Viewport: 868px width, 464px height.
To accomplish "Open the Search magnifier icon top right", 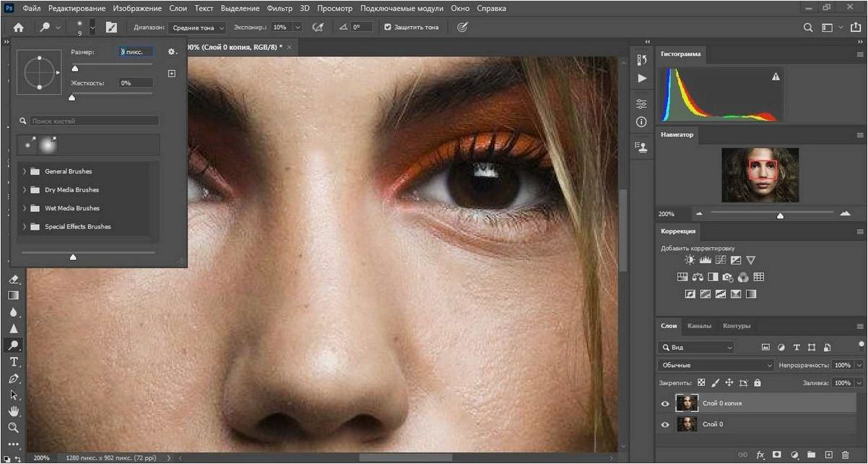I will (x=809, y=27).
